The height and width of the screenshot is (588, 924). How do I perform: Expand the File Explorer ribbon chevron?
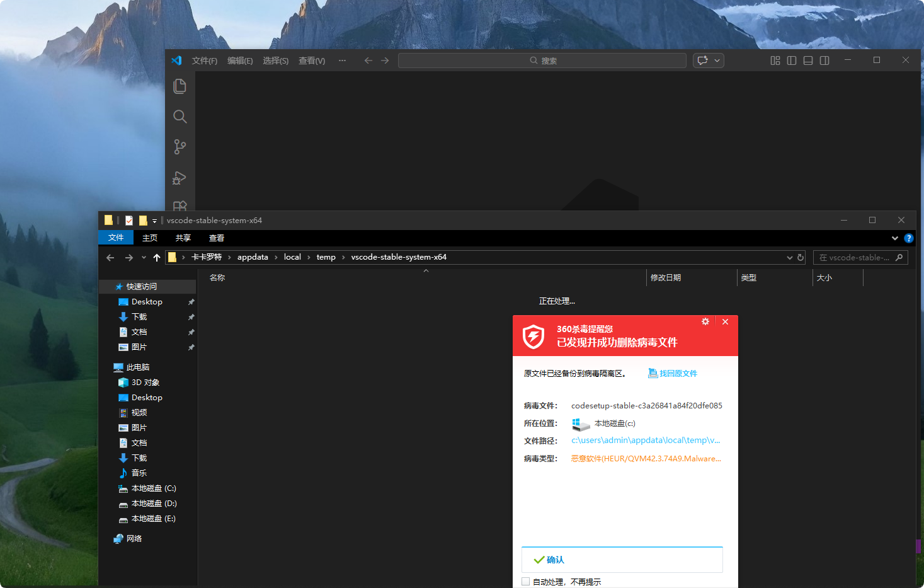pyautogui.click(x=895, y=238)
